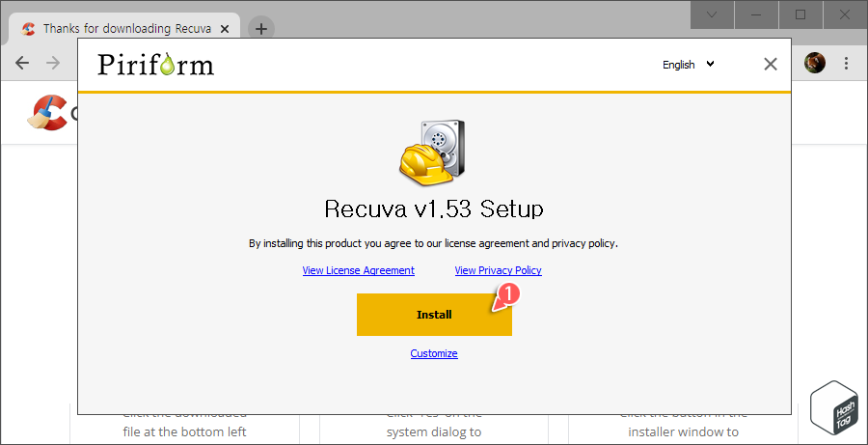Close the Recuva setup dialog
This screenshot has width=868, height=445.
coord(770,65)
